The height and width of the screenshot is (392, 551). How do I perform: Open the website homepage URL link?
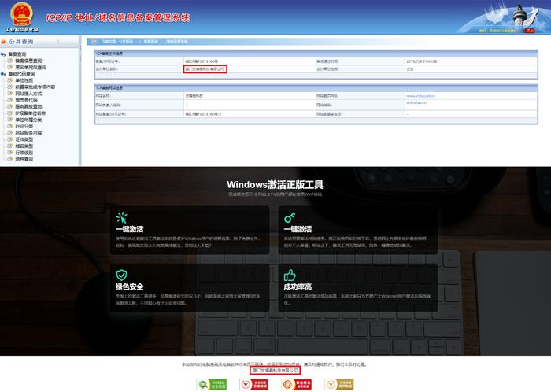tap(421, 96)
